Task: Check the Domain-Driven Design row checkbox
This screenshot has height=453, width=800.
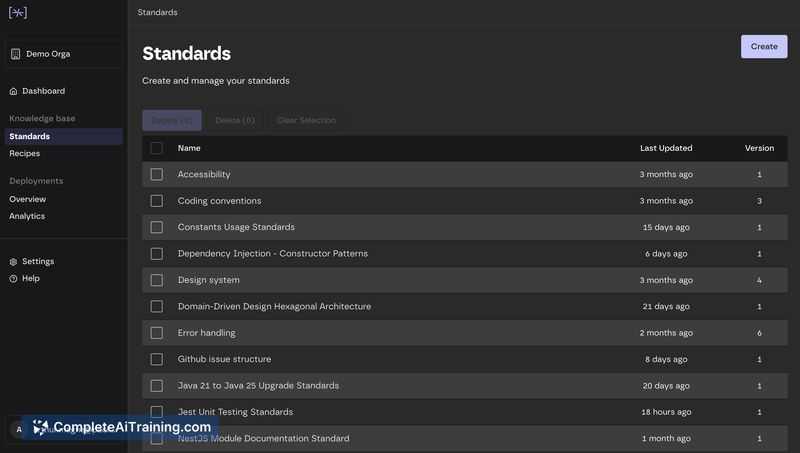Action: 157,307
